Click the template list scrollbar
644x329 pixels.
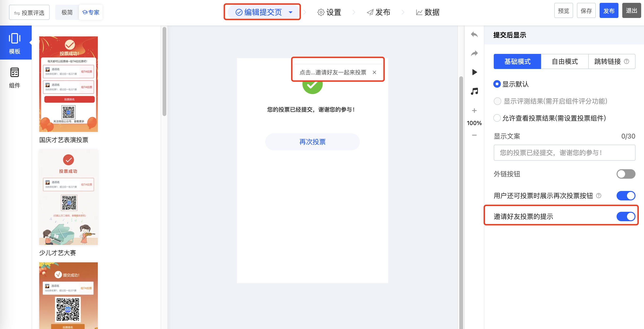click(x=164, y=72)
